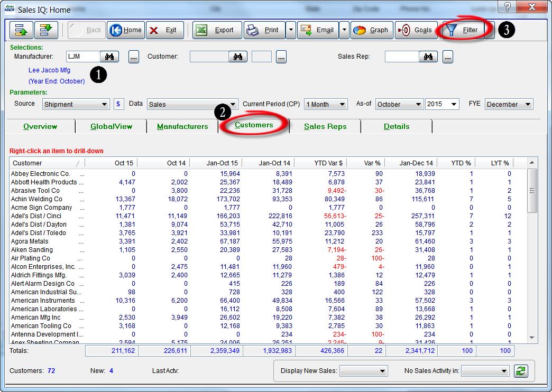Image resolution: width=552 pixels, height=392 pixels.
Task: Click the Customer binoculars search icon
Action: [x=238, y=57]
